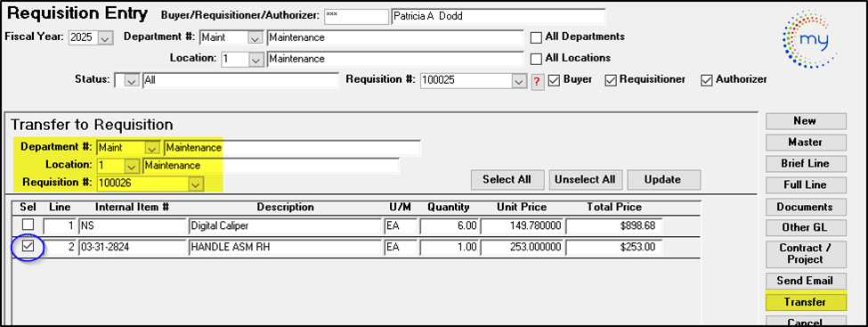Viewport: 868px width, 327px height.
Task: Open the Documents button
Action: pos(806,207)
